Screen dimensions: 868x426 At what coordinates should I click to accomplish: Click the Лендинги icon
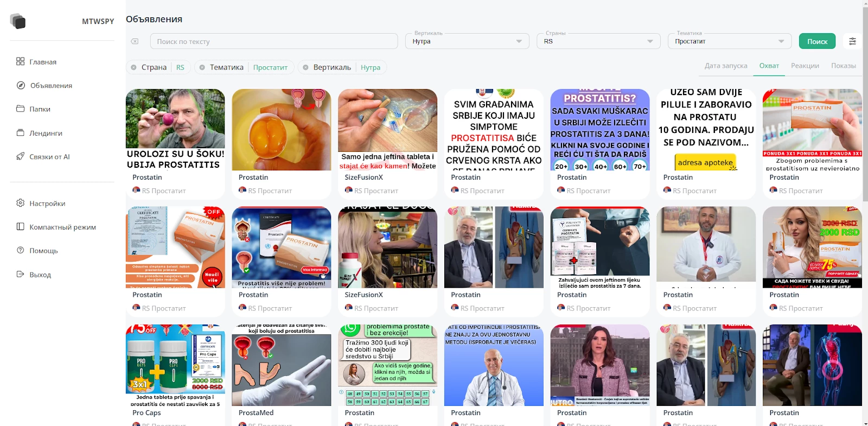tap(21, 132)
